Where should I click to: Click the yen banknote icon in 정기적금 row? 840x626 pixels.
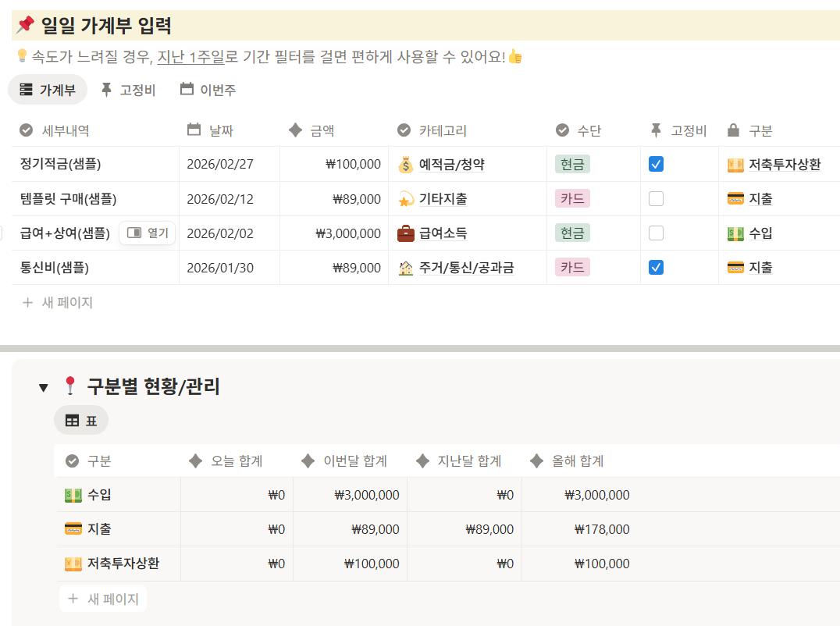735,165
